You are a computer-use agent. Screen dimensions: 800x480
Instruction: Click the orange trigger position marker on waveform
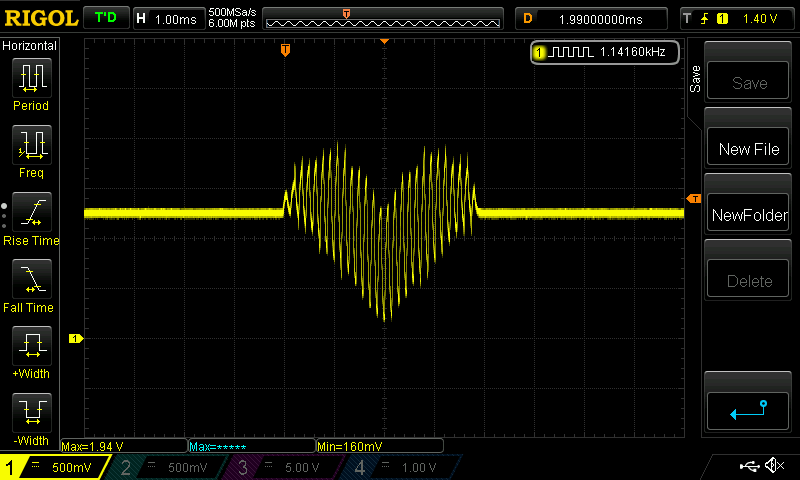pos(285,50)
